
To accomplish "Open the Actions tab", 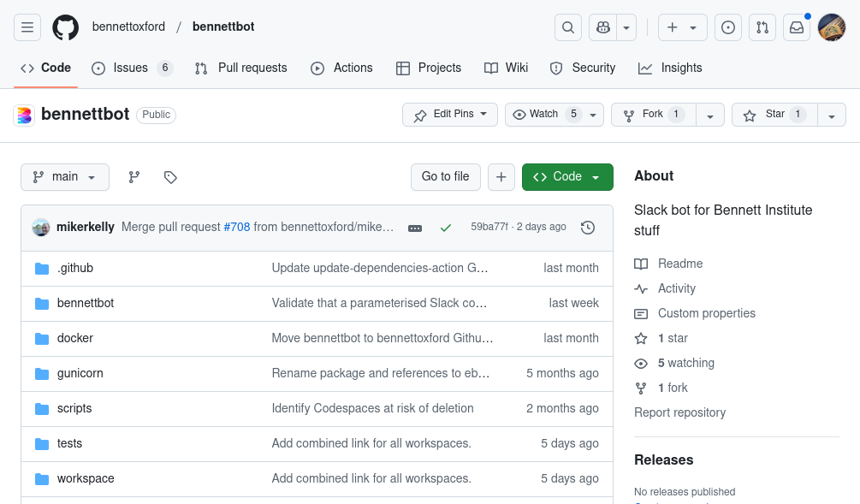I will pos(341,68).
